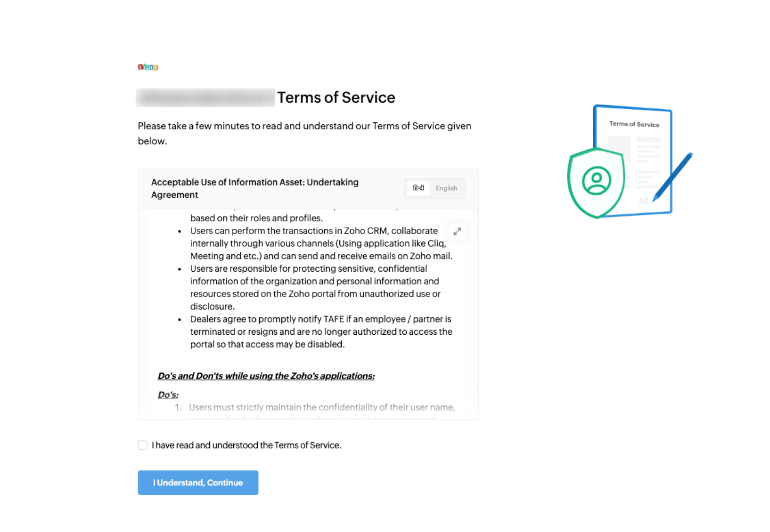The height and width of the screenshot is (532, 770).
Task: Click 'based on their roles and profiles' line
Action: coord(256,218)
